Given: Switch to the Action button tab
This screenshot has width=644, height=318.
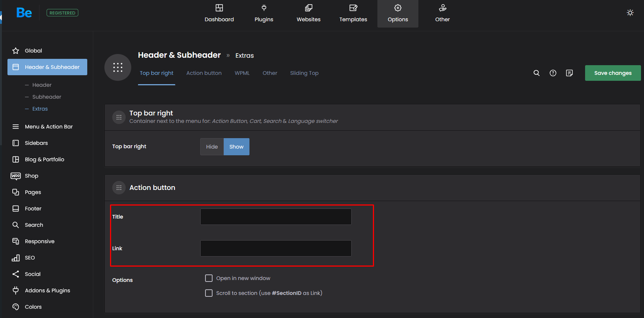Looking at the screenshot, I should [x=204, y=73].
